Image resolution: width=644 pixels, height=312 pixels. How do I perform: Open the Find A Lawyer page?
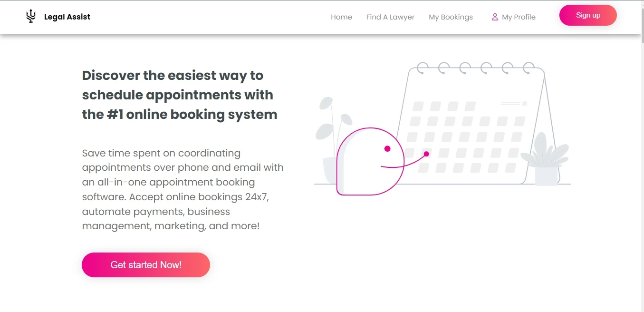point(390,17)
